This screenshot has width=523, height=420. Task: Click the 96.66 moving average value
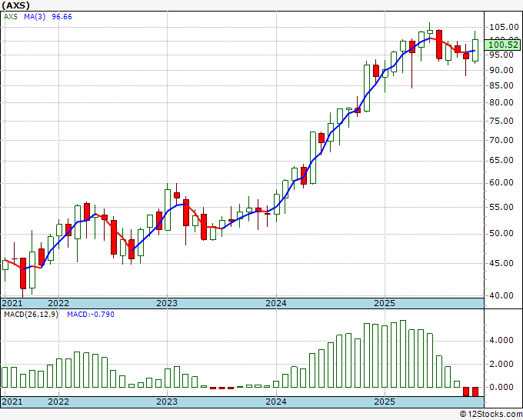62,17
